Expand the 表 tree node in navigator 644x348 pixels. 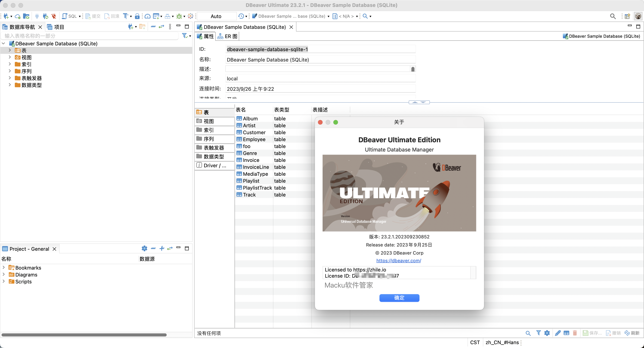(x=10, y=50)
